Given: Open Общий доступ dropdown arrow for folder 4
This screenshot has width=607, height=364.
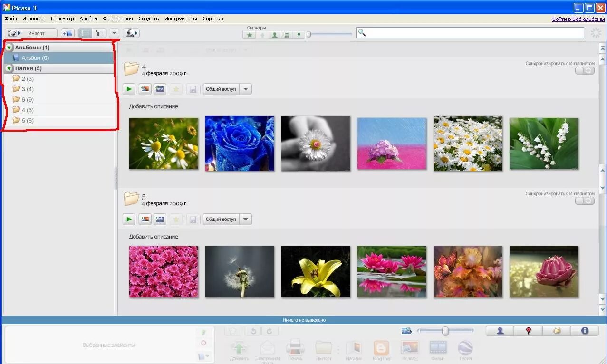Looking at the screenshot, I should tap(245, 89).
